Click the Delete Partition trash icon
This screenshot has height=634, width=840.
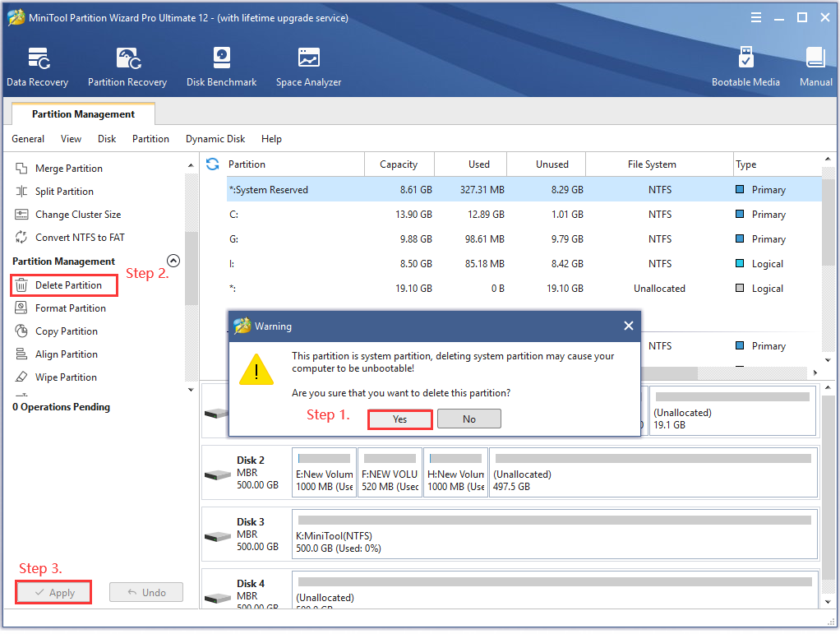[21, 285]
